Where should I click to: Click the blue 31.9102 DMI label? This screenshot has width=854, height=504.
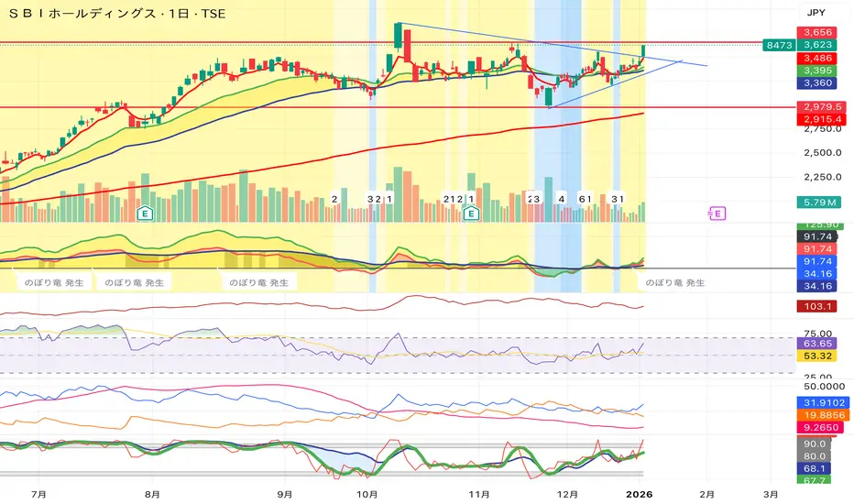coord(824,402)
